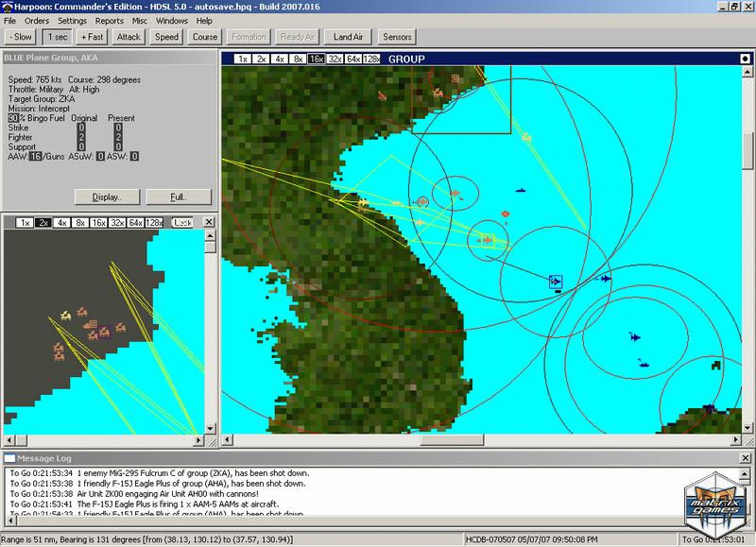The height and width of the screenshot is (547, 756).
Task: Click the group map vertical scrollbar thumb
Action: pyautogui.click(x=747, y=151)
